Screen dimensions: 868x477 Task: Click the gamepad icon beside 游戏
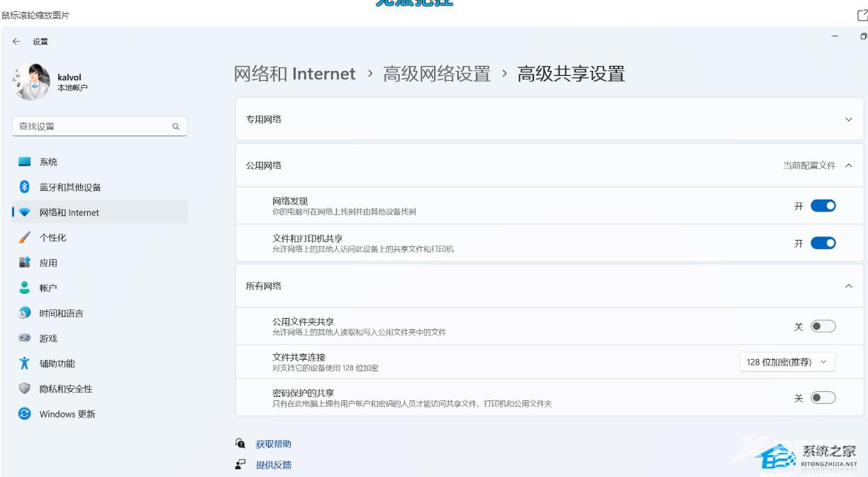(x=25, y=338)
